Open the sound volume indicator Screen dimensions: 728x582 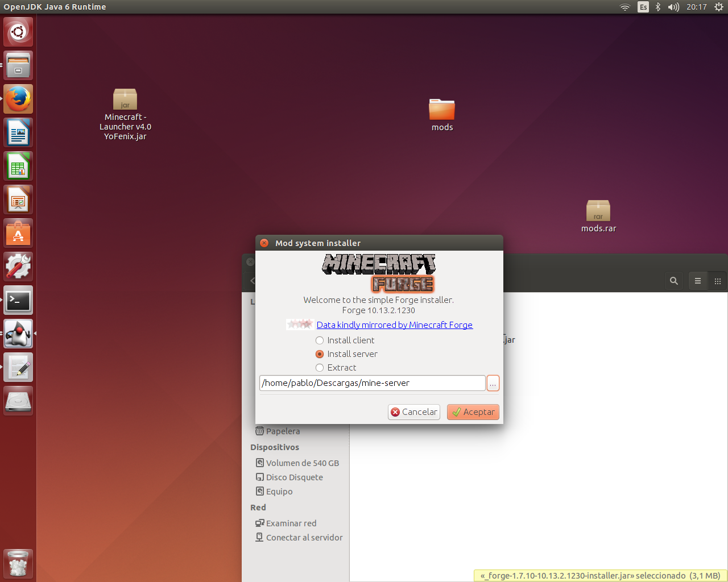673,7
